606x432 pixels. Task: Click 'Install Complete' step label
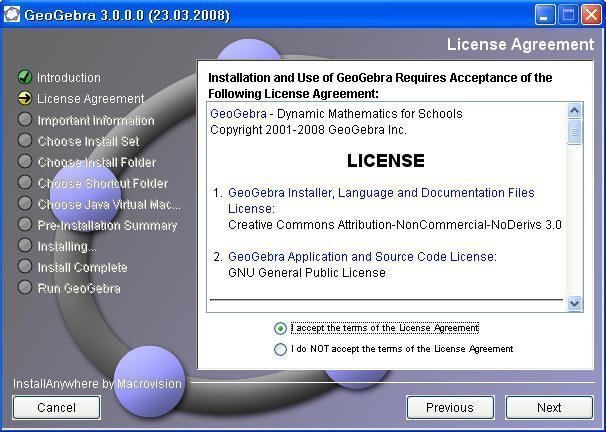pos(82,267)
